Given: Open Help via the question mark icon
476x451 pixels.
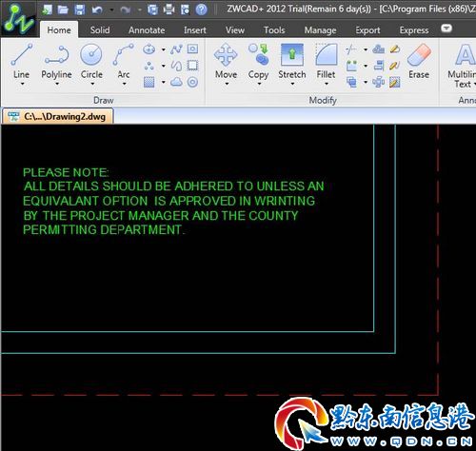Looking at the screenshot, I should tap(201, 10).
